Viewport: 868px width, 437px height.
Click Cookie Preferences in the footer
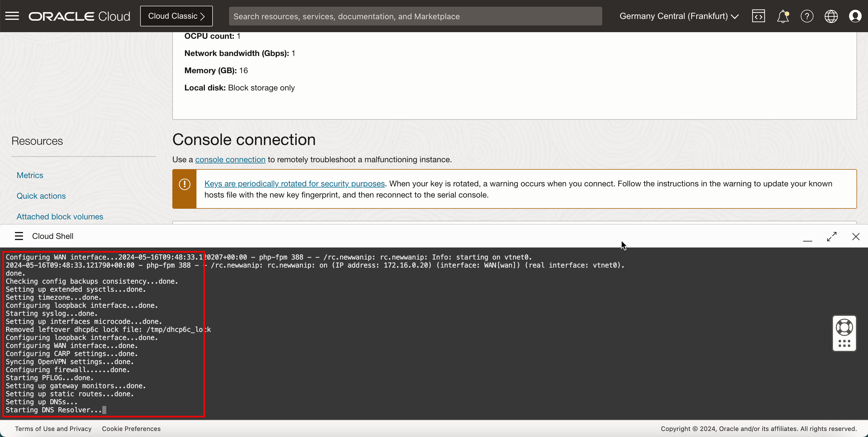131,428
